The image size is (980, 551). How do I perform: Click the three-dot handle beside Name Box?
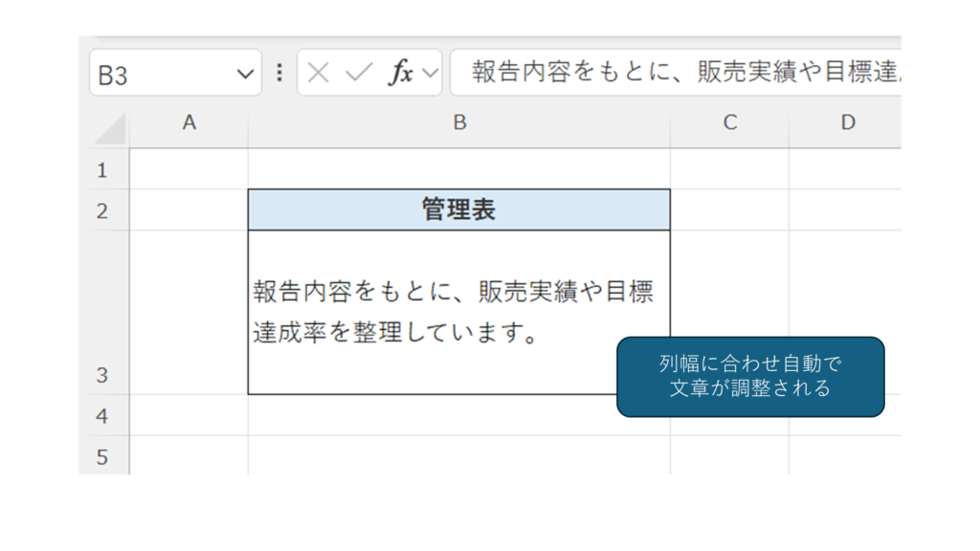click(279, 74)
